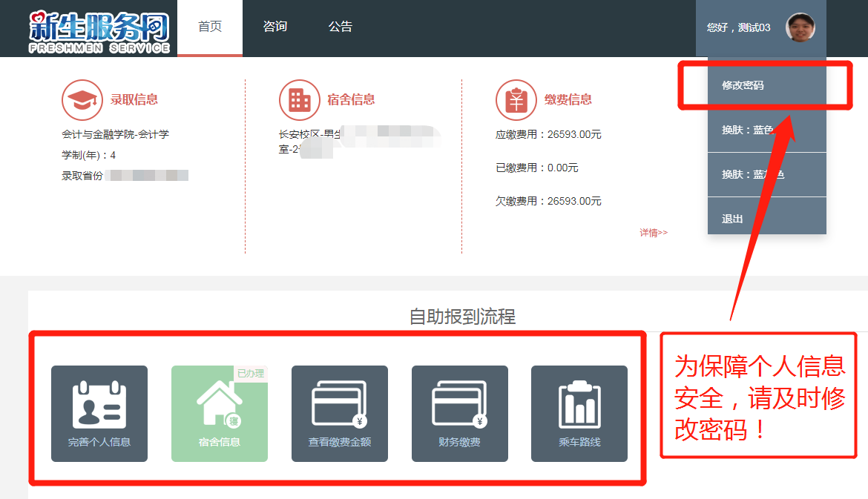Open the green 宿舍信息 house tile

click(x=219, y=414)
